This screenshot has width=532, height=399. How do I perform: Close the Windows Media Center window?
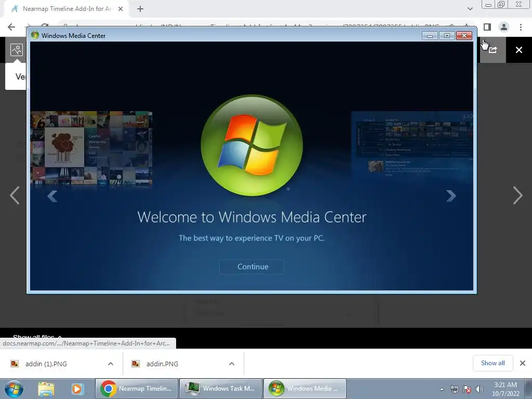click(x=464, y=36)
